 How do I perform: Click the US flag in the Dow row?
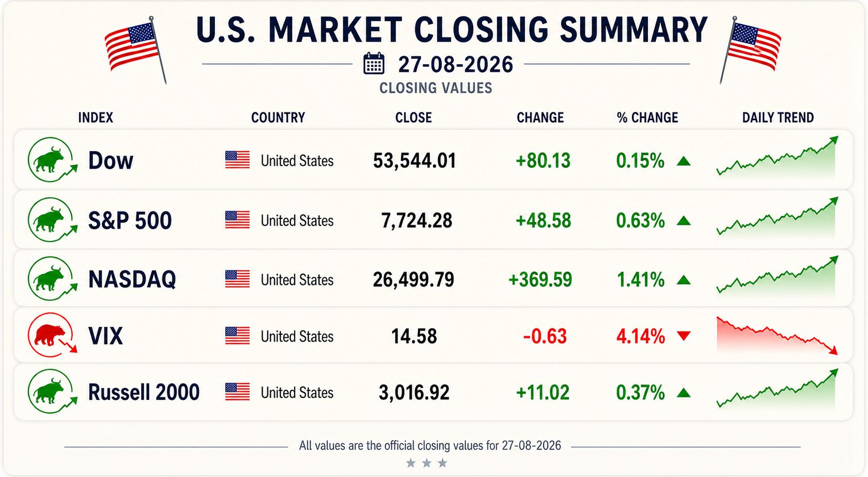[x=238, y=160]
